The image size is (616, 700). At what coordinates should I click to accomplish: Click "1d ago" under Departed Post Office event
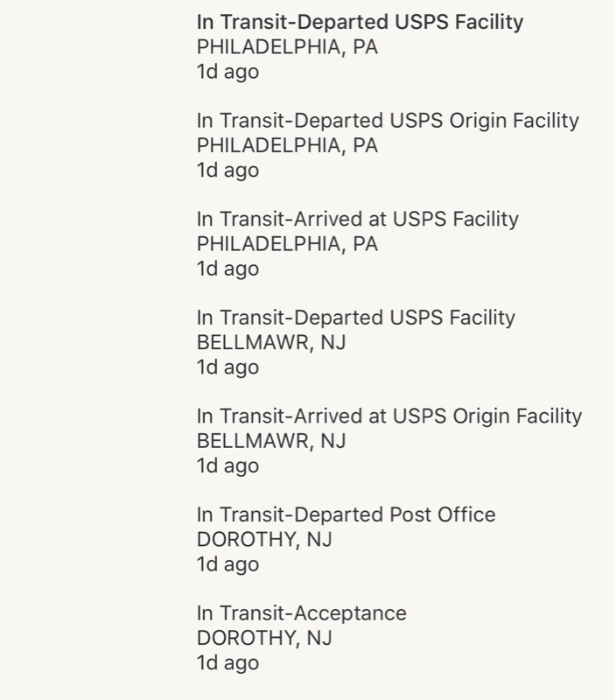pos(227,564)
